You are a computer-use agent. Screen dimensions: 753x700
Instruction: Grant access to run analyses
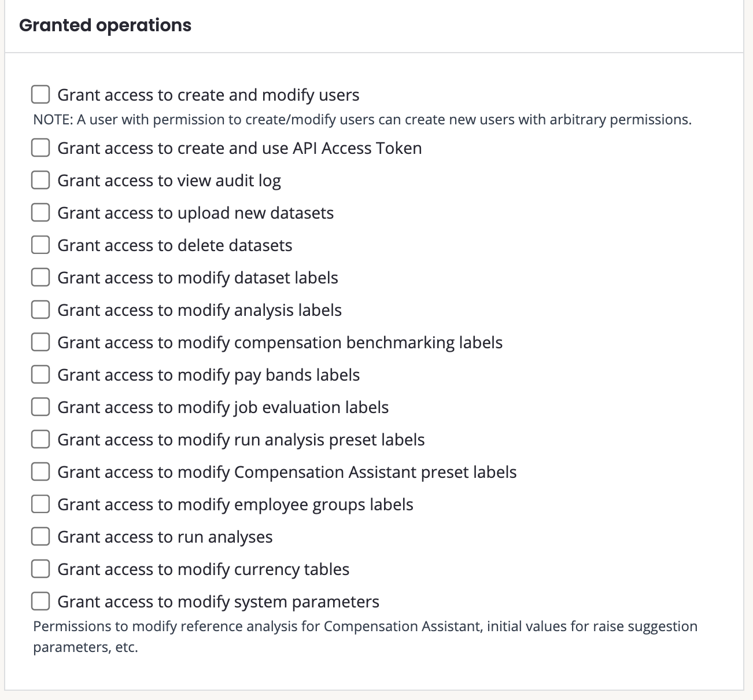(40, 536)
